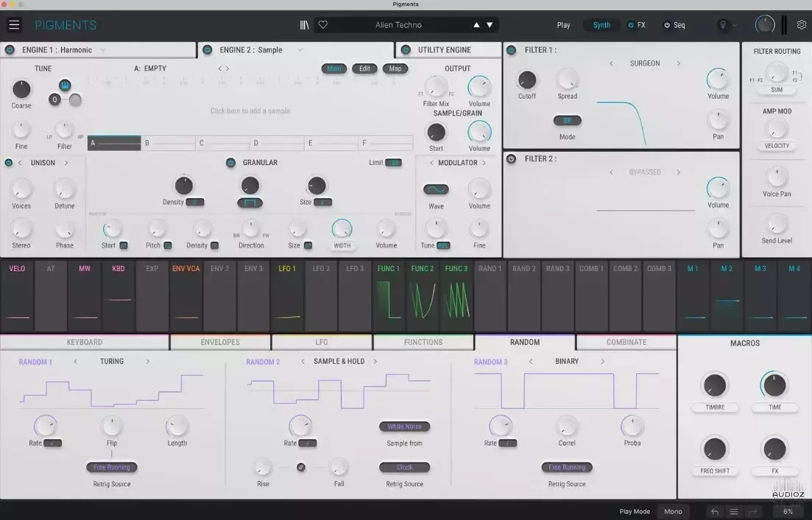Image resolution: width=812 pixels, height=520 pixels.
Task: Select sample slot B
Action: tap(169, 143)
